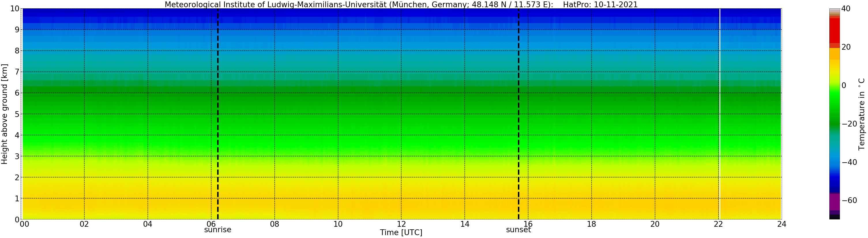Click the 'Temperature in °C' colorbar label
Viewport: 868px width, 238px height.
point(861,114)
